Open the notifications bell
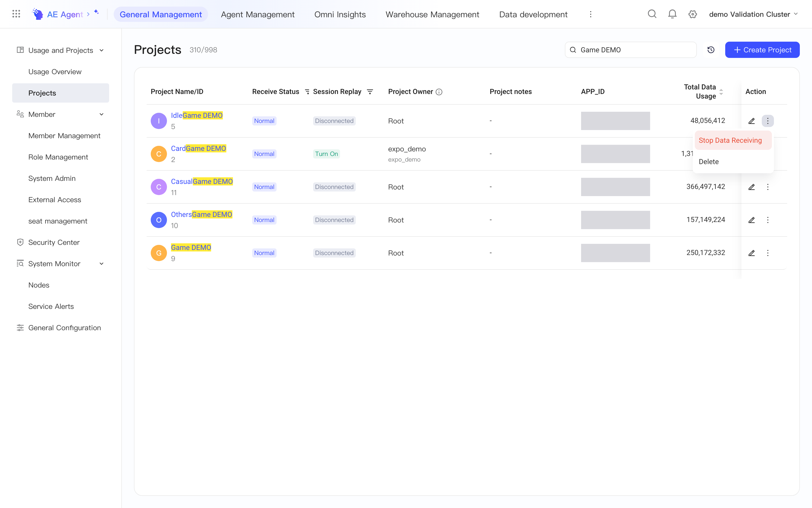 point(672,14)
